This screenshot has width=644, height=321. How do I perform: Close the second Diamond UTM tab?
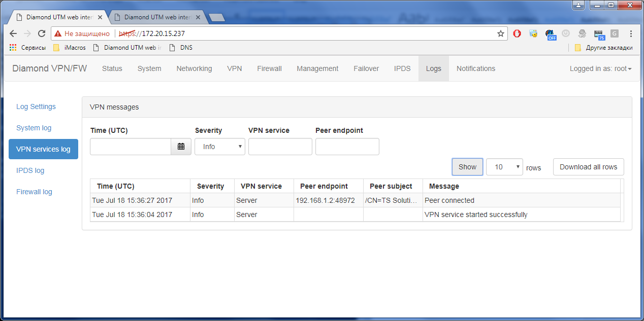198,17
